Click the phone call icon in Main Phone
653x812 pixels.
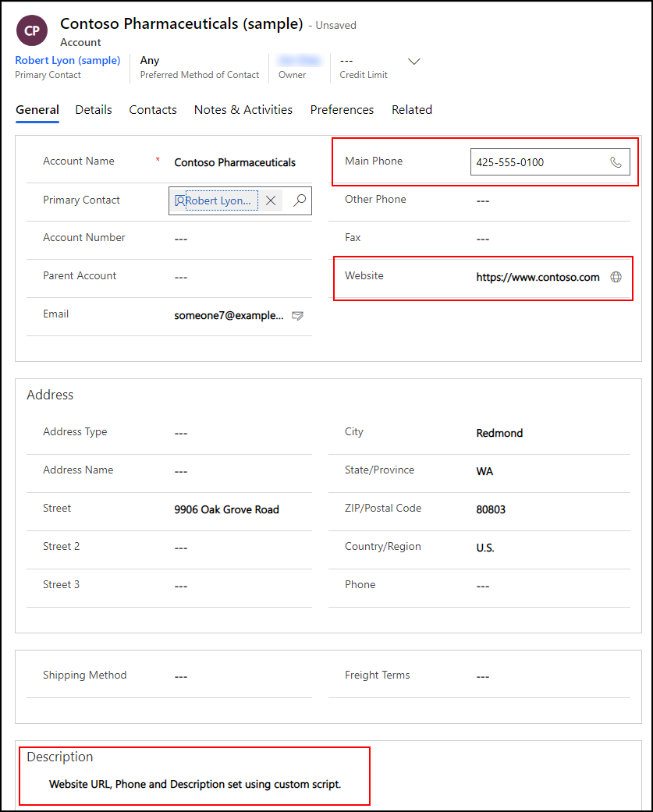616,162
